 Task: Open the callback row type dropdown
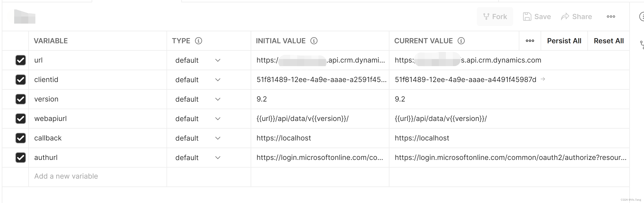click(x=218, y=138)
